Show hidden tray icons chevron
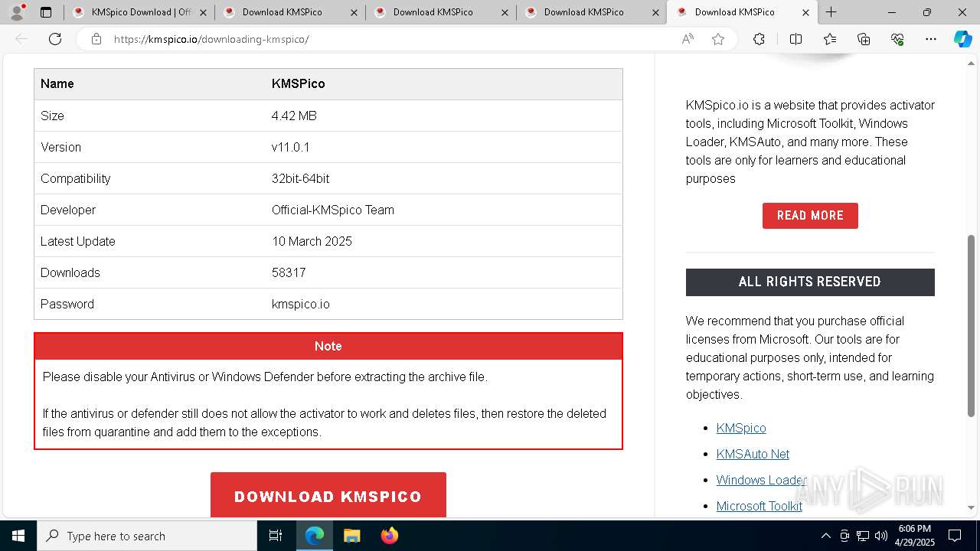Viewport: 980px width, 551px height. click(x=825, y=536)
